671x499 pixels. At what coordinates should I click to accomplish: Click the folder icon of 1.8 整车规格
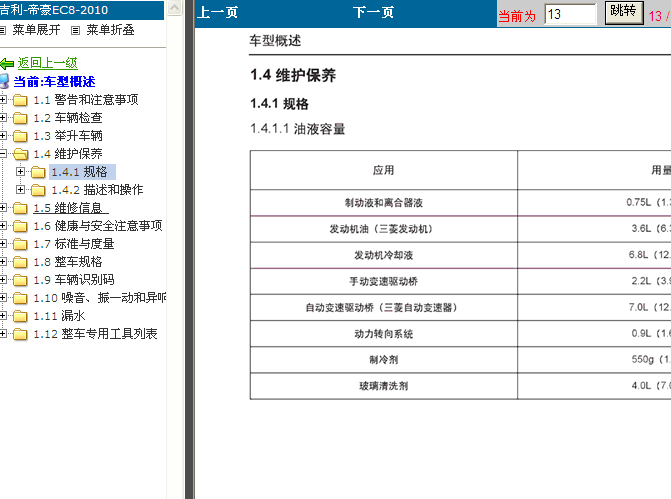(x=20, y=262)
